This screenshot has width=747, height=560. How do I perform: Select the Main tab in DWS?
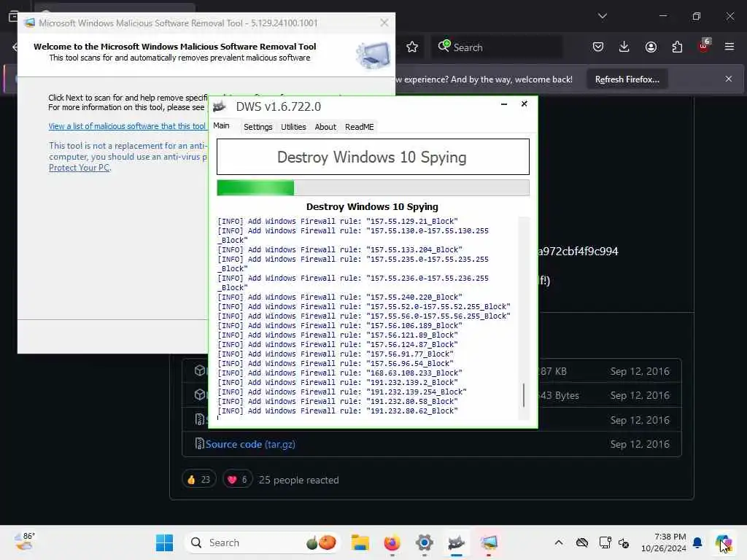coord(221,125)
